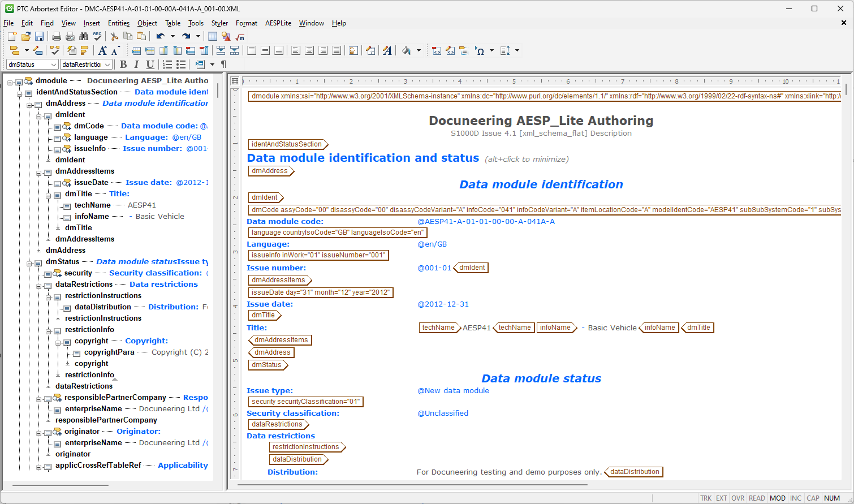The height and width of the screenshot is (504, 854).
Task: Insert special character Omega icon
Action: (480, 50)
